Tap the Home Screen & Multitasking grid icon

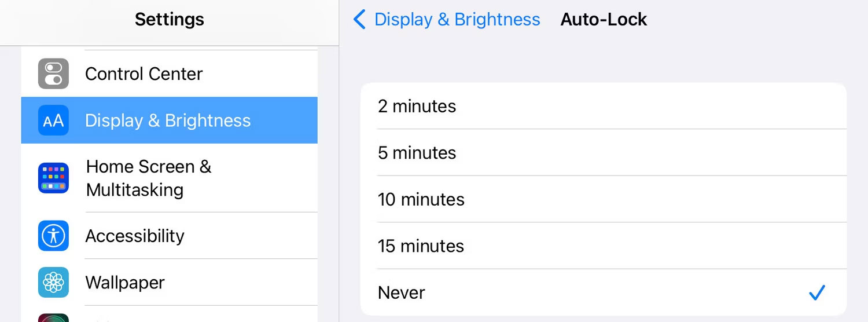(53, 178)
